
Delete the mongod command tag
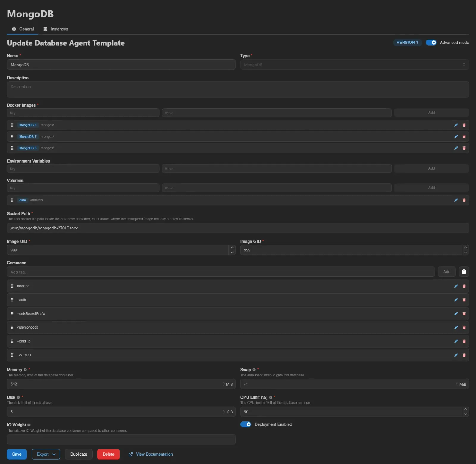(x=464, y=286)
